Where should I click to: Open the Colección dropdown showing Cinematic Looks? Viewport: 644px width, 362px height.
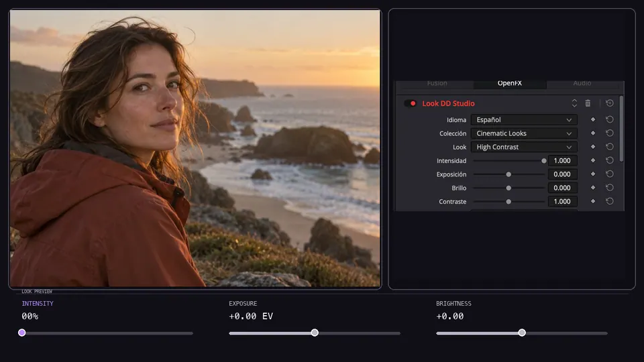point(524,133)
